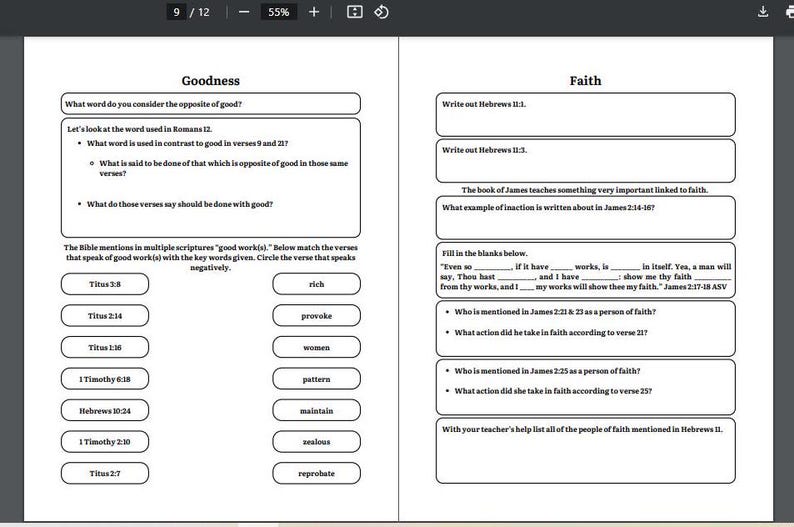794x527 pixels.
Task: Click the 'Write out Hebrews 11:1' answer box
Action: [x=585, y=114]
